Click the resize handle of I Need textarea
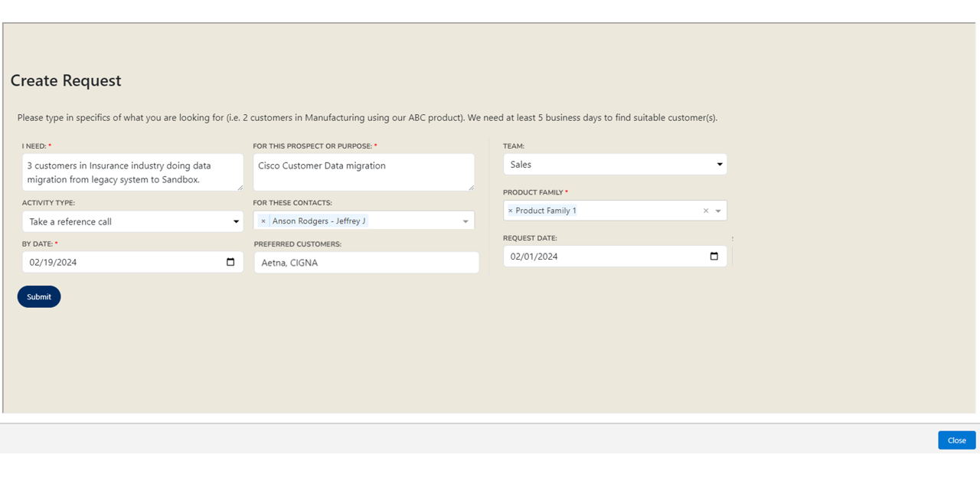980x481 pixels. 240,187
